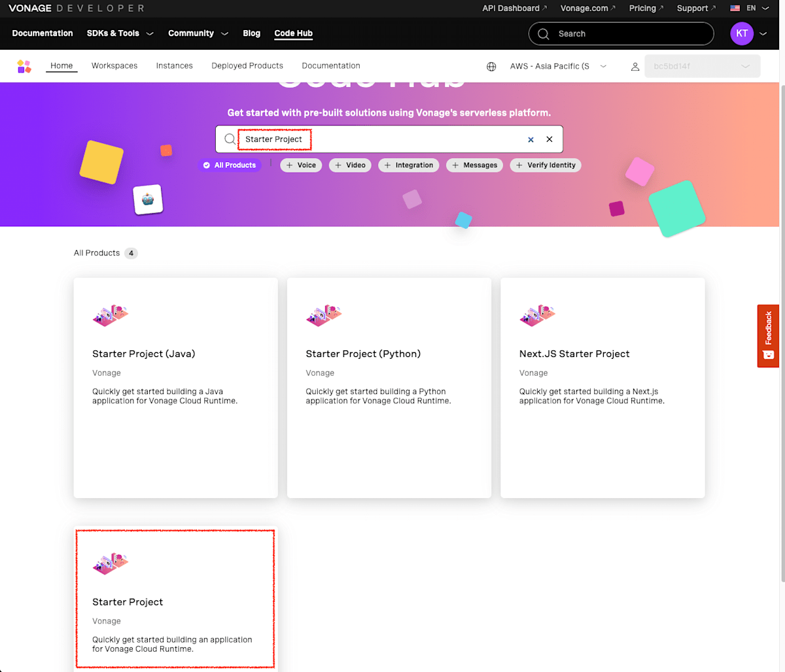The width and height of the screenshot is (785, 672).
Task: Select the Code Hub nav item
Action: pos(294,33)
